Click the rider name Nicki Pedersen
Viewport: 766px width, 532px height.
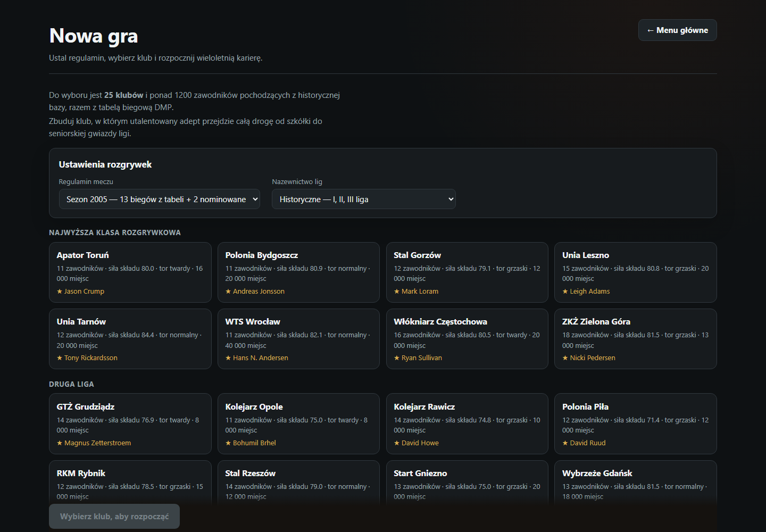click(593, 358)
